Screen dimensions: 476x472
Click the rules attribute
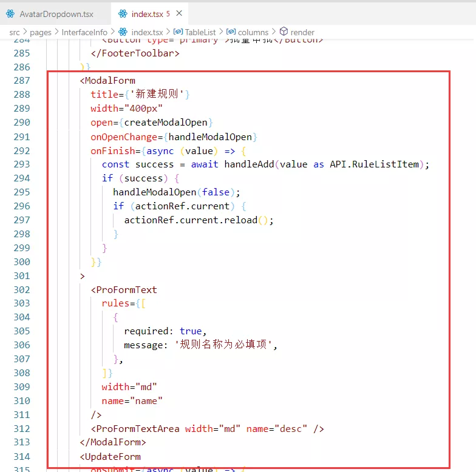click(115, 303)
